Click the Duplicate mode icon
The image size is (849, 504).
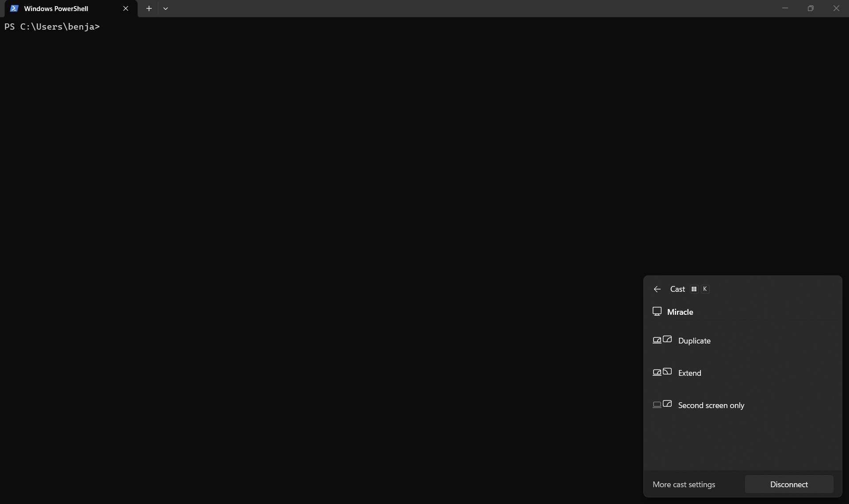(x=662, y=340)
